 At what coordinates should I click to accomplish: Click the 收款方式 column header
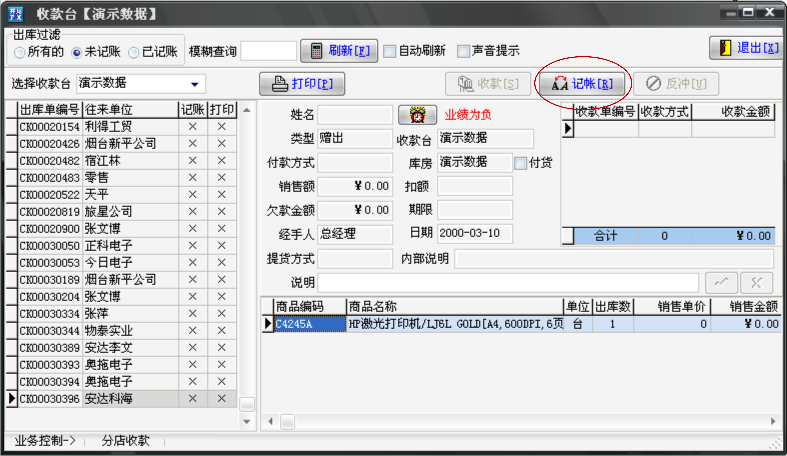click(665, 111)
